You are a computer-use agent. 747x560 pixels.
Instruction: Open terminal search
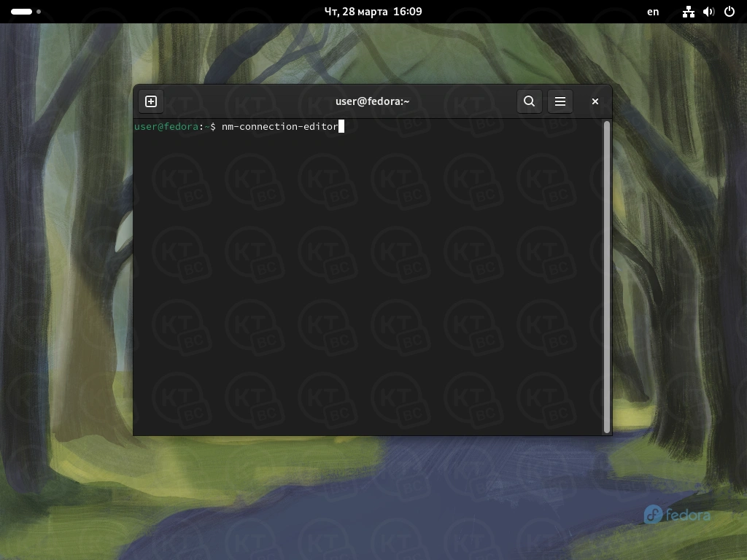tap(530, 101)
